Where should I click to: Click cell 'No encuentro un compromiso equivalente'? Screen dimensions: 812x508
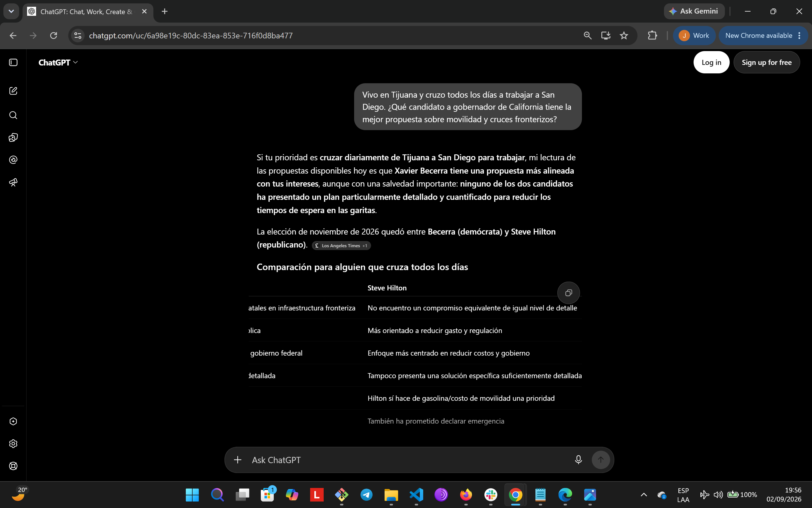(x=472, y=308)
